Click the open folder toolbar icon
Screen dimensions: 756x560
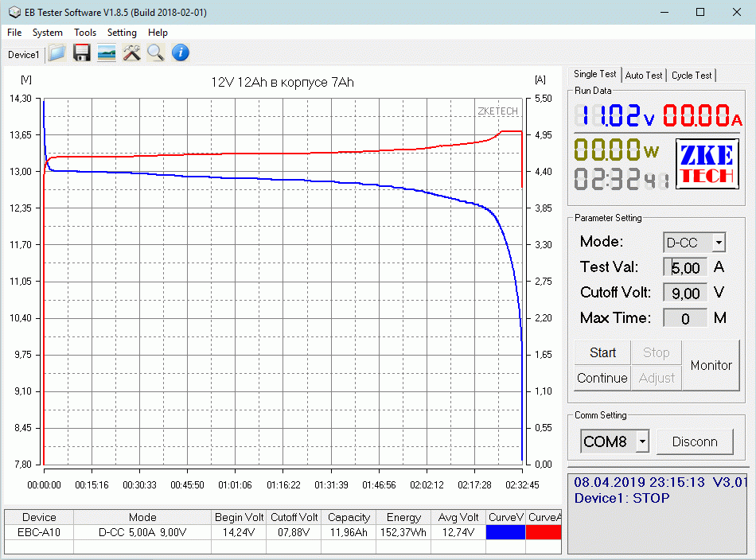[x=57, y=53]
